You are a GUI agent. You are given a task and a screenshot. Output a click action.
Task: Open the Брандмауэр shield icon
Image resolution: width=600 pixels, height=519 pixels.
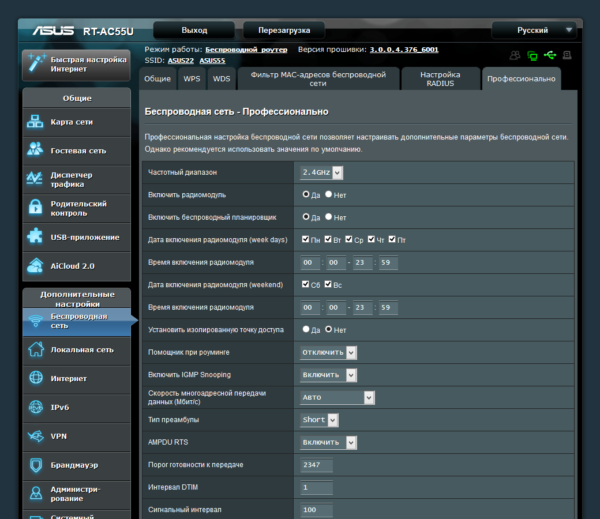[36, 465]
